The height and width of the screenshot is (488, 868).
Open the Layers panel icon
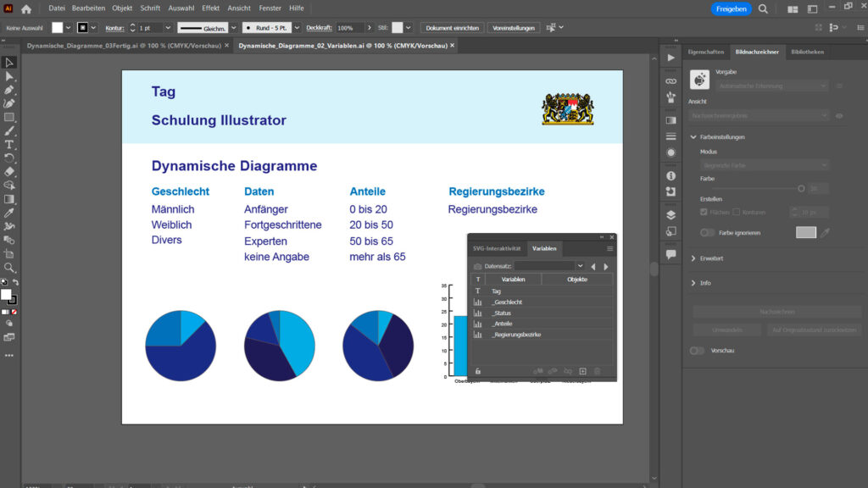[671, 215]
